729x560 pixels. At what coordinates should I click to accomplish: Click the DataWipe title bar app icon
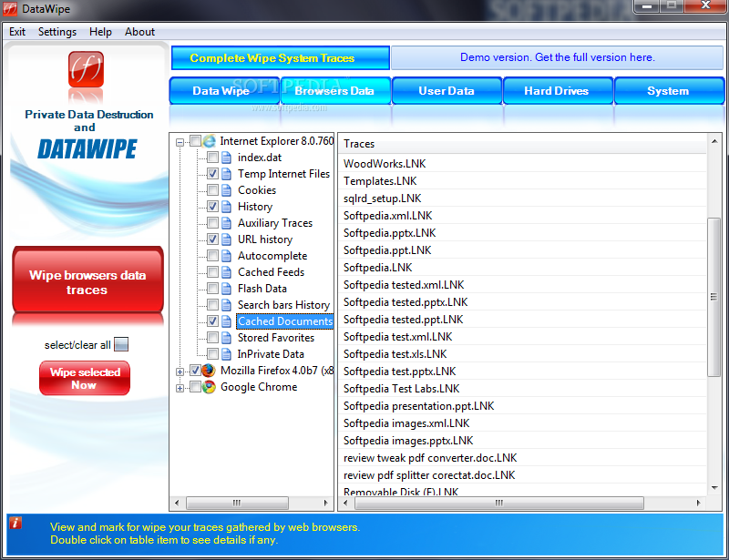click(10, 9)
